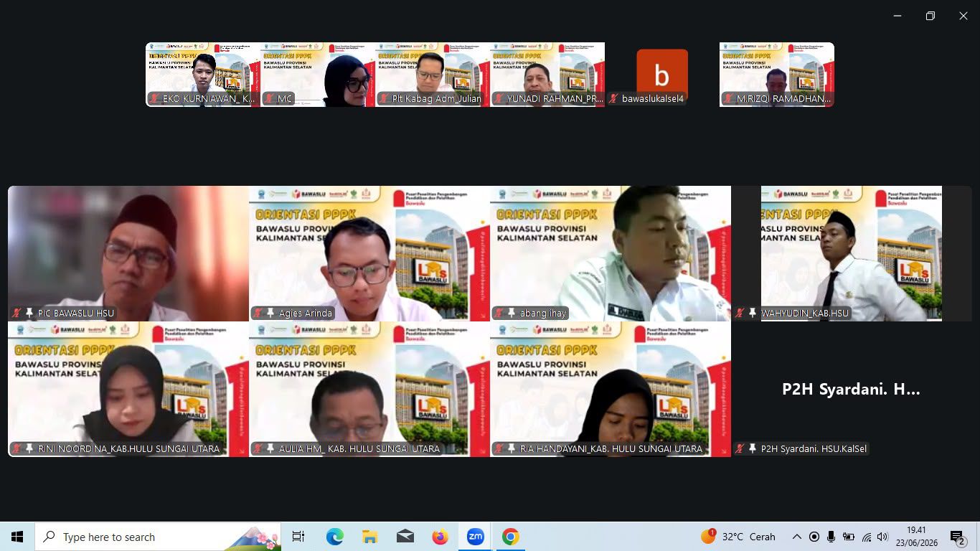
Task: Click muted mic icon on PIC BAWASLU HSU tile
Action: (17, 314)
